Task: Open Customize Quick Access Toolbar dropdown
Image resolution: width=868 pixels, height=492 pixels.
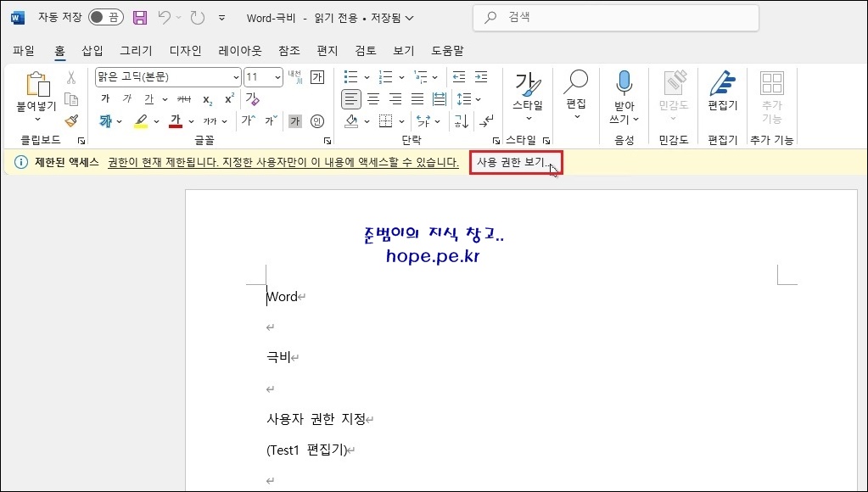Action: [x=222, y=18]
